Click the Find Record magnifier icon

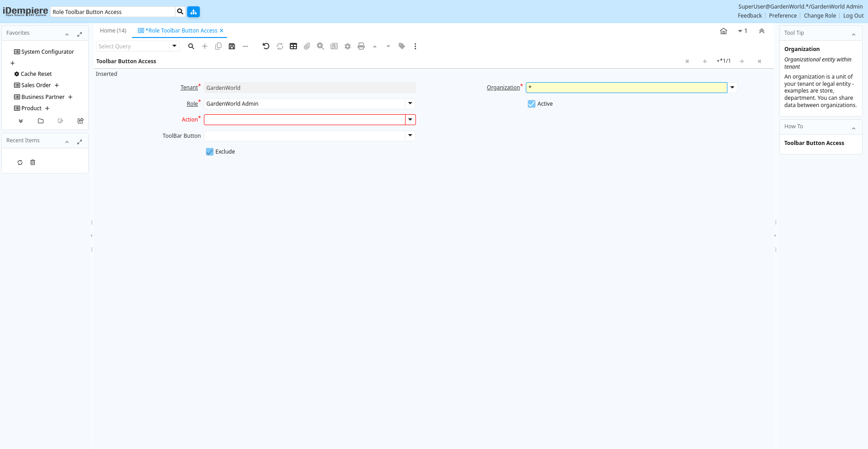pyautogui.click(x=191, y=47)
